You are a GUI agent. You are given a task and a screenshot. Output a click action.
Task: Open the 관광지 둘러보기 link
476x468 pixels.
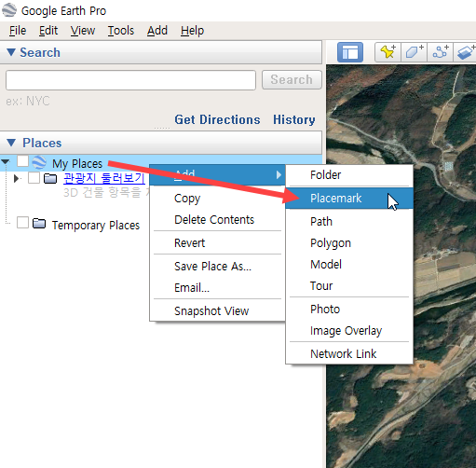tap(104, 178)
